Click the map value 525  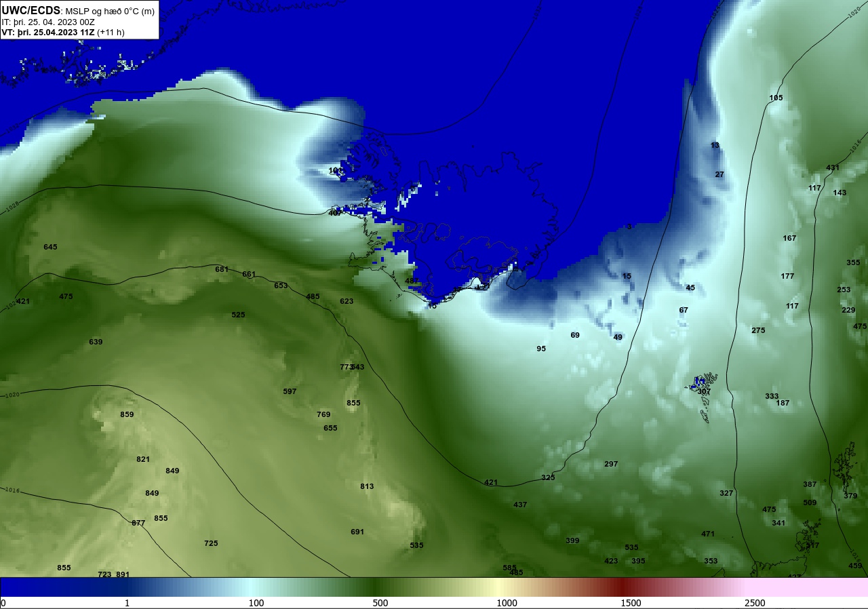(238, 315)
